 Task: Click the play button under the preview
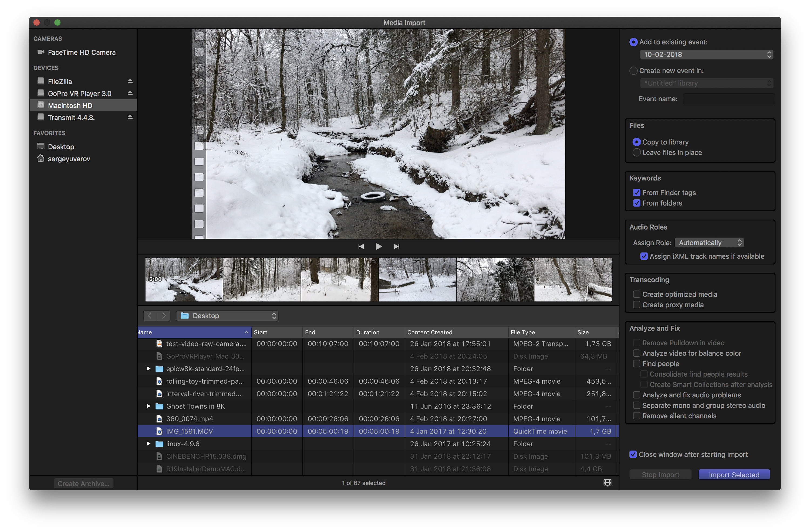[379, 246]
